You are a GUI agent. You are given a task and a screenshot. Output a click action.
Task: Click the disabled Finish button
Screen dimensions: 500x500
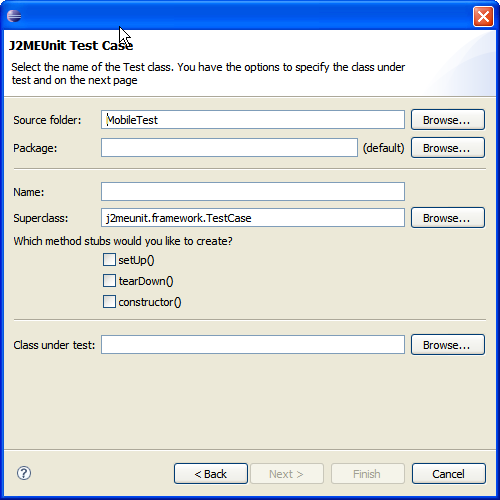[368, 474]
